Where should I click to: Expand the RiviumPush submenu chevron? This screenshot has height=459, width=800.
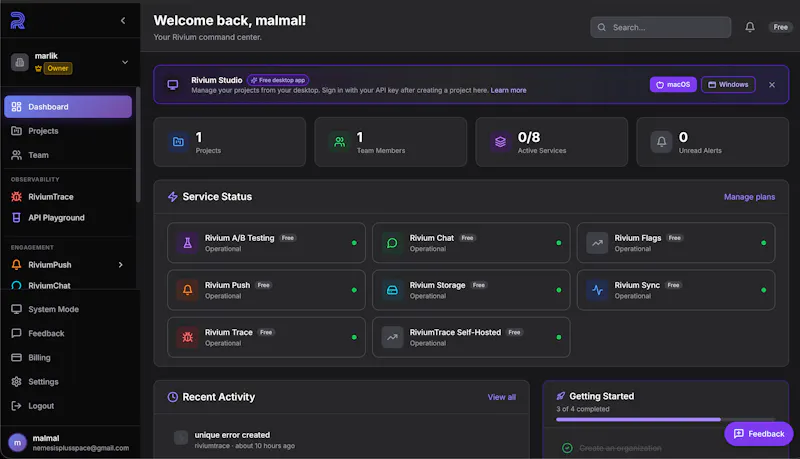[121, 265]
